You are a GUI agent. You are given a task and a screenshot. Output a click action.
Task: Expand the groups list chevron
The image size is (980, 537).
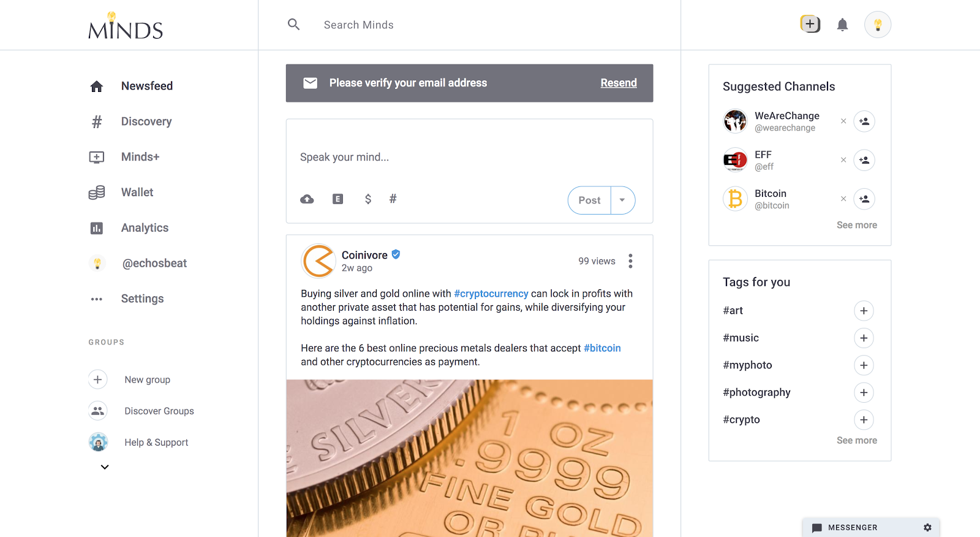coord(105,467)
